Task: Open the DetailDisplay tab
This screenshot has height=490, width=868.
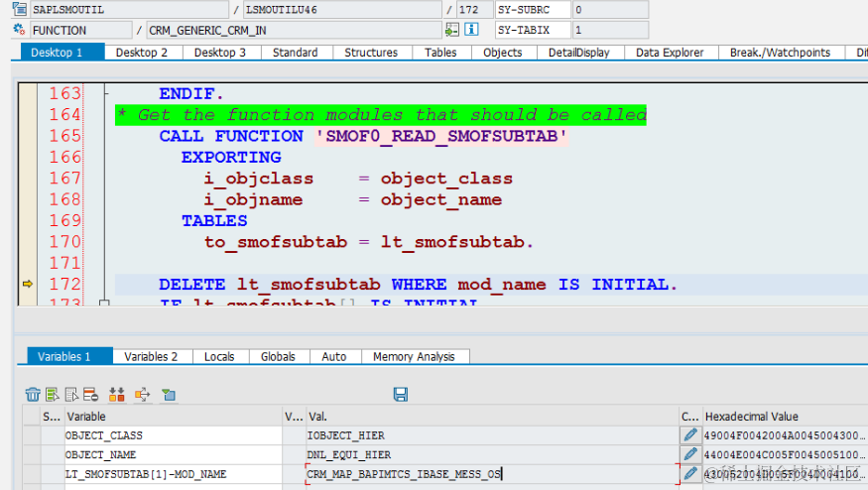Action: [579, 53]
